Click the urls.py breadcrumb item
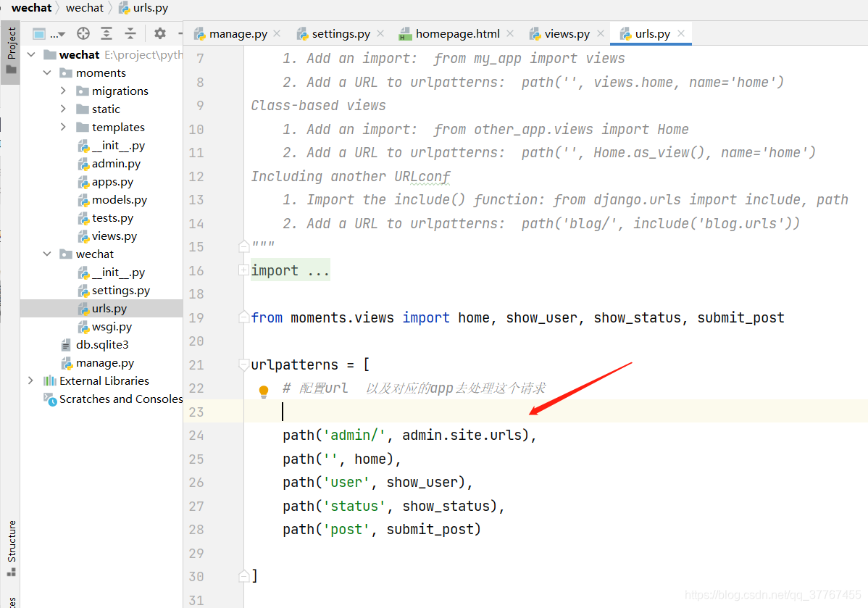Screen dimensions: 868x608 (144, 8)
